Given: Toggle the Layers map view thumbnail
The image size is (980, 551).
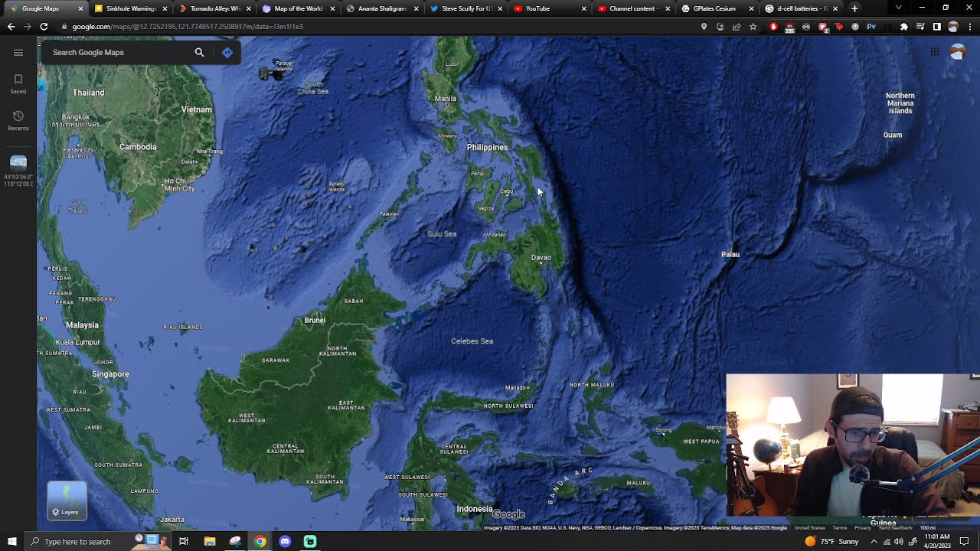Looking at the screenshot, I should (67, 500).
